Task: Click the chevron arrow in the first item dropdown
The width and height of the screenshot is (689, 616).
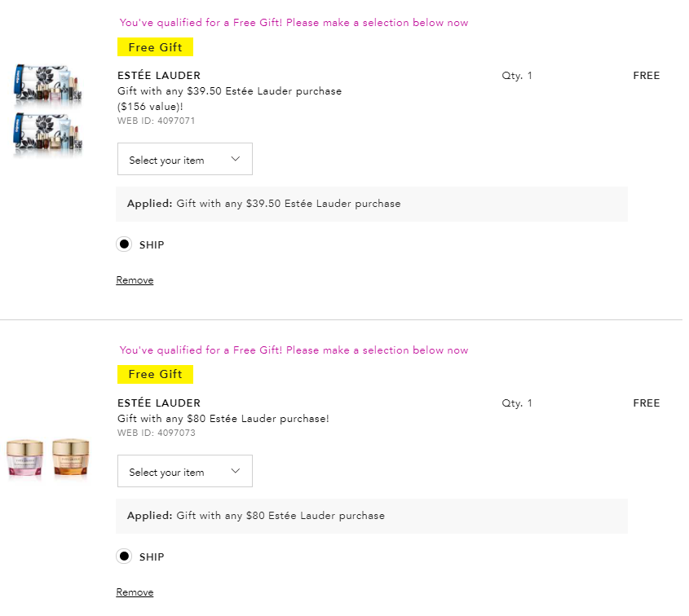Action: 236,159
